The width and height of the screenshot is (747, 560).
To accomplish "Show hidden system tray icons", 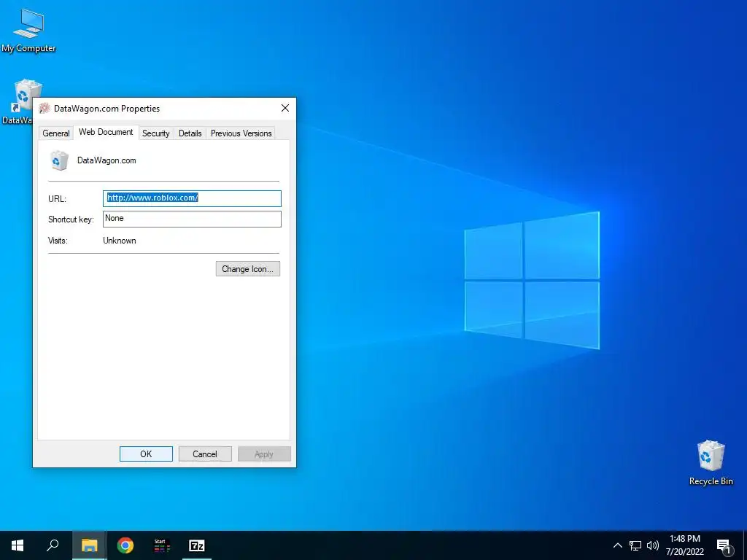I will (x=617, y=545).
